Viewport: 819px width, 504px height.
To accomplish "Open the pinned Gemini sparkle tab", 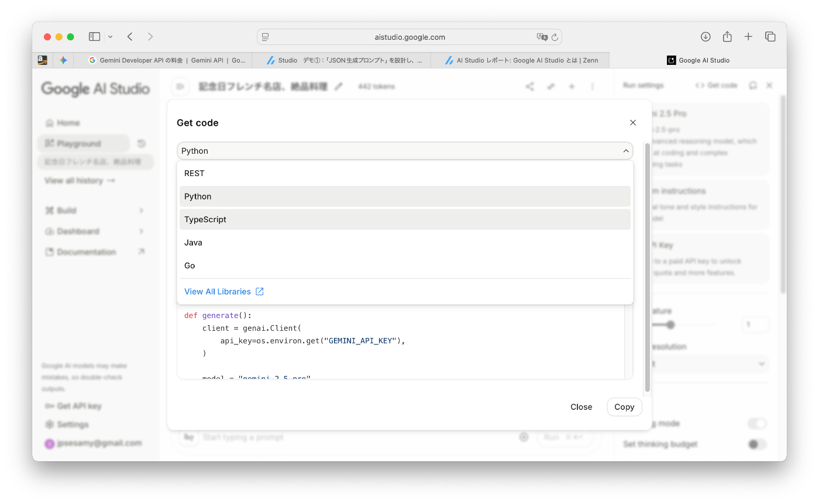I will (x=63, y=60).
